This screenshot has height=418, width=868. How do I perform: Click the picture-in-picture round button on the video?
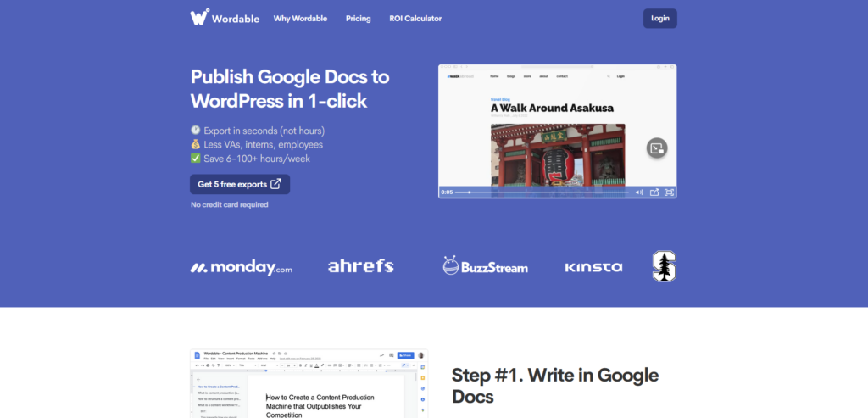(657, 148)
